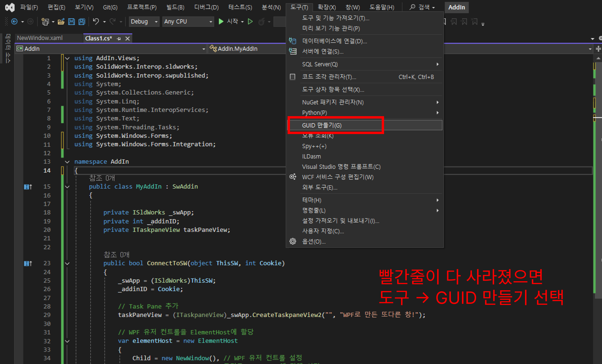The image size is (602, 364).
Task: Toggle pin on the Class1.cs tab
Action: tap(119, 39)
